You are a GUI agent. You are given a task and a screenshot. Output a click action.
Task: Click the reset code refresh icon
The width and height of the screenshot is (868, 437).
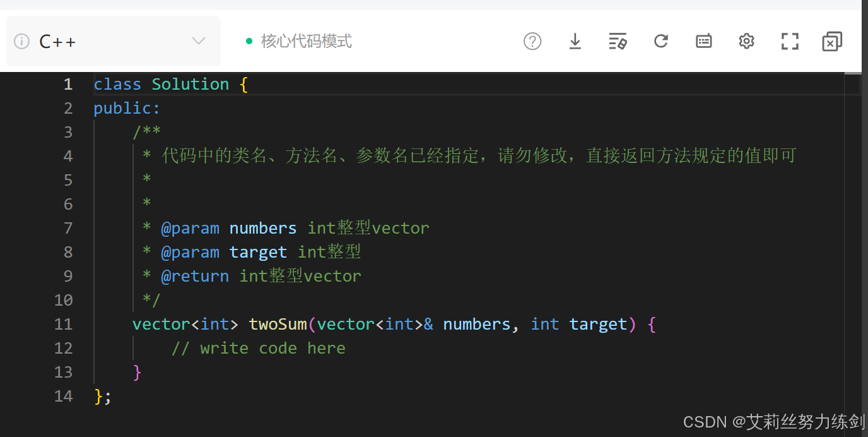click(x=660, y=42)
